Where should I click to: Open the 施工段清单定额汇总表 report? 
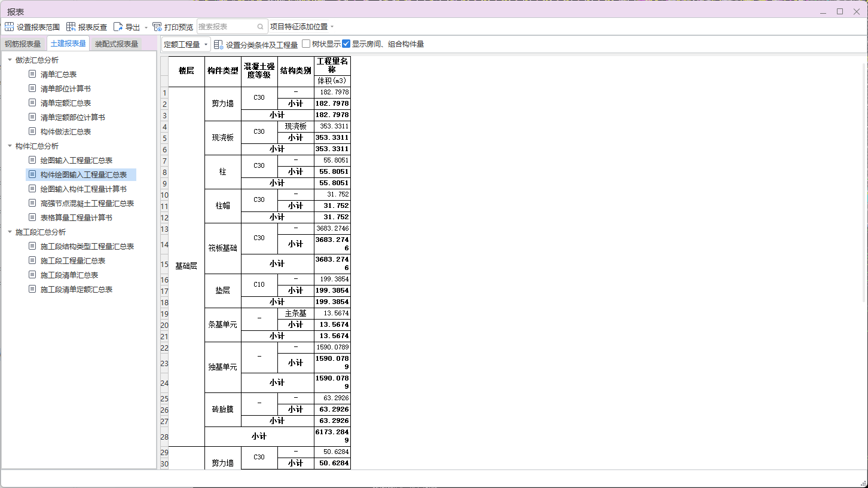(77, 289)
